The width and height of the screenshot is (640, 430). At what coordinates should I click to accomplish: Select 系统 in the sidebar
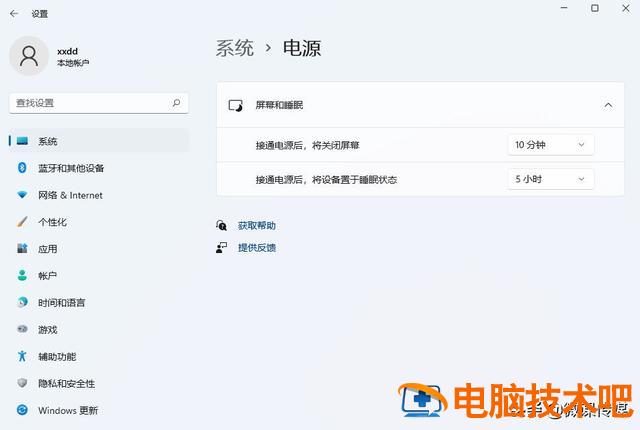pyautogui.click(x=48, y=141)
